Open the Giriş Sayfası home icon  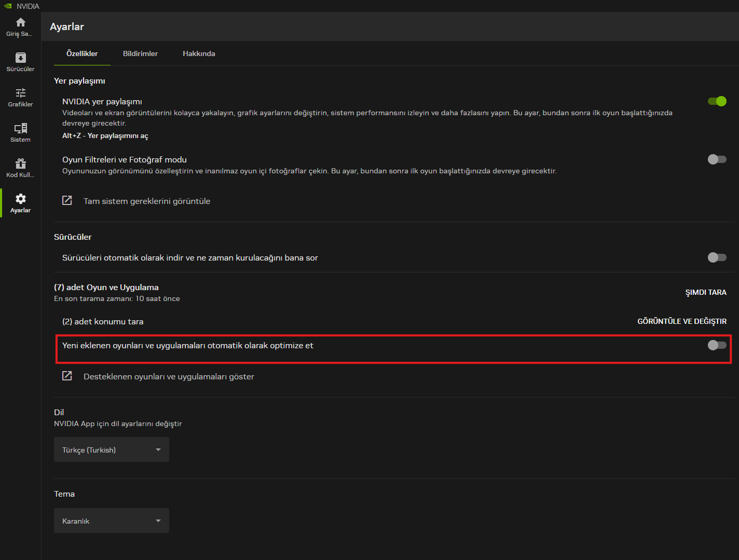(x=21, y=22)
